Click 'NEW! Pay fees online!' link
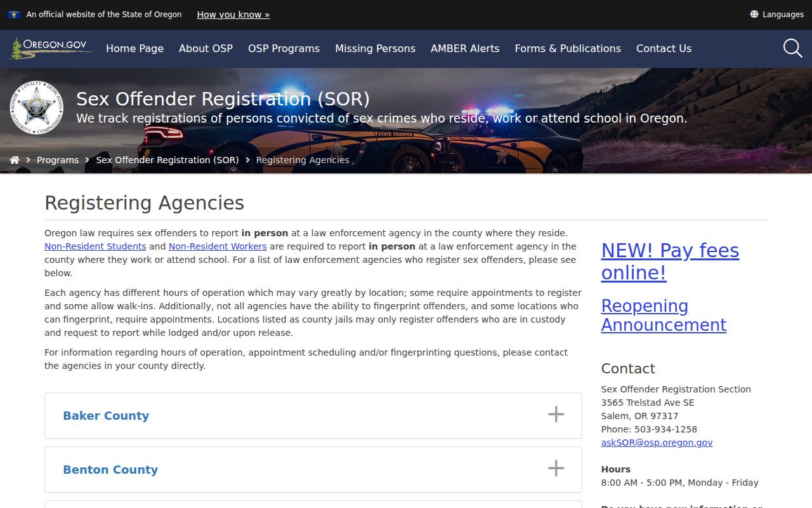Screen dimensions: 812x508 670,262
